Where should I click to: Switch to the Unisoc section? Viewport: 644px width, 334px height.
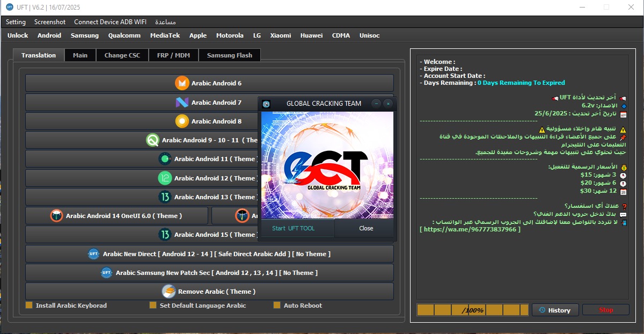coord(370,35)
